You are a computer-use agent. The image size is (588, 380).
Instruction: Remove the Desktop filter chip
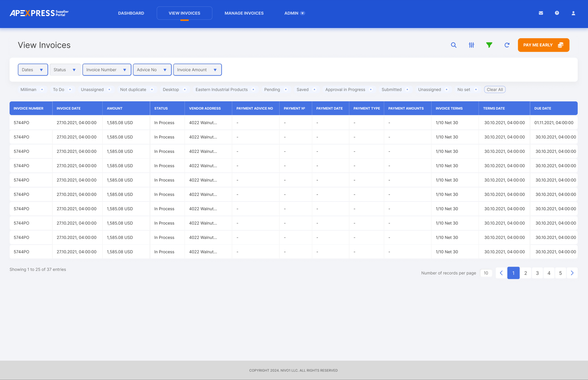pos(185,90)
